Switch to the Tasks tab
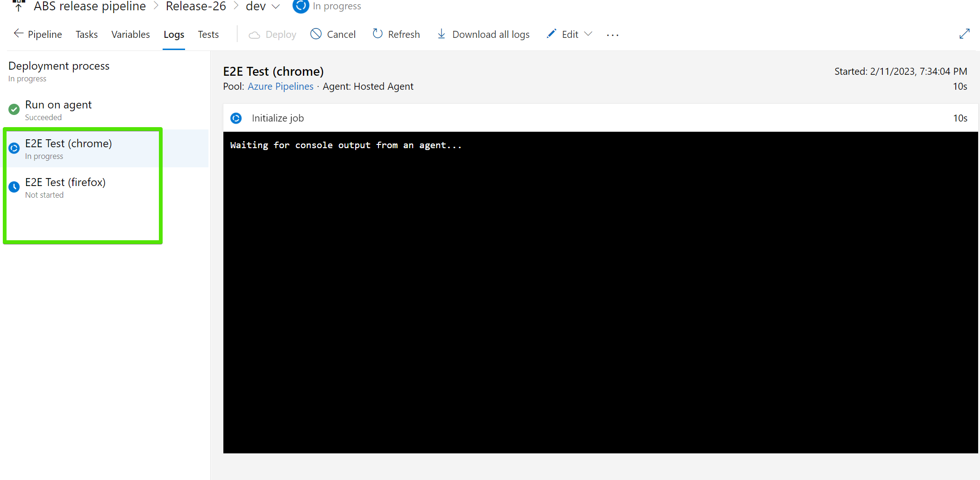Viewport: 980px width, 480px height. coord(86,35)
